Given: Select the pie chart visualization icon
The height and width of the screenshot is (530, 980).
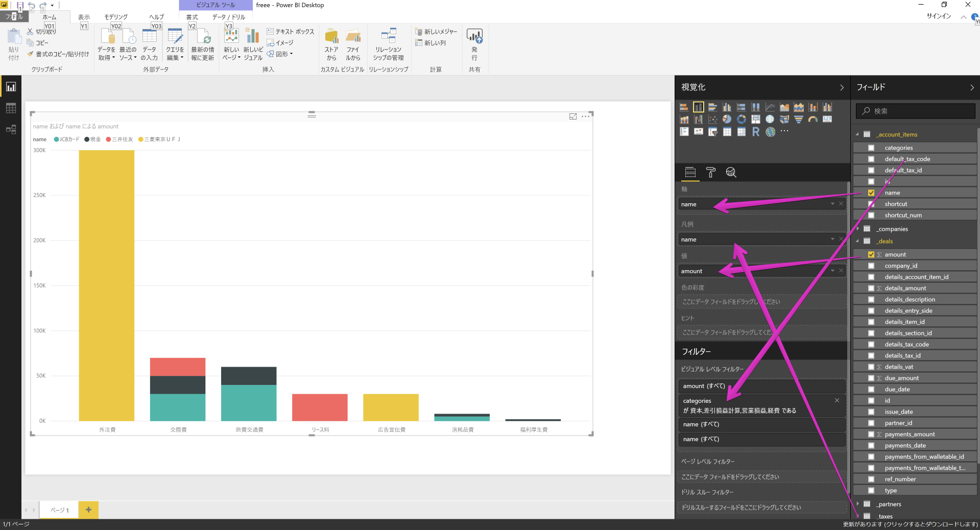Looking at the screenshot, I should click(x=726, y=119).
